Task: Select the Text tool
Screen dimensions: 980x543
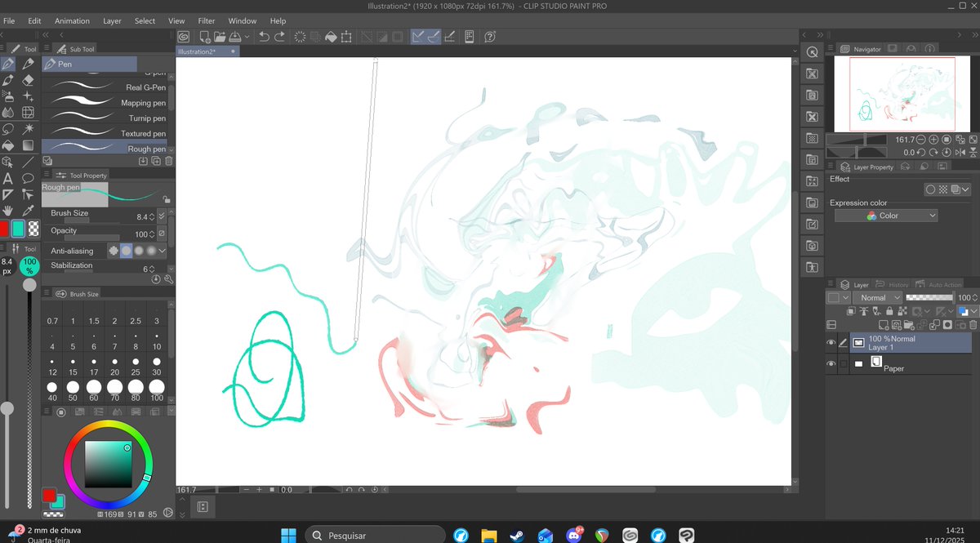Action: (x=8, y=177)
